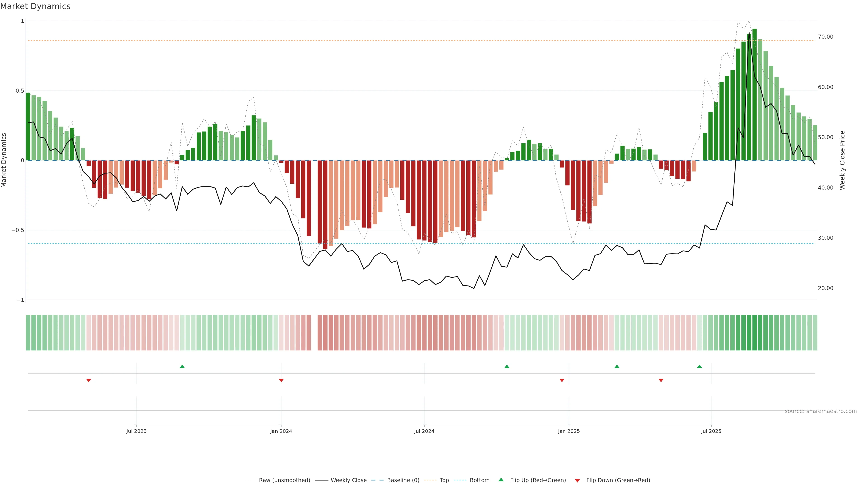Image resolution: width=868 pixels, height=488 pixels.
Task: Click the Weekly Close Price axis title
Action: click(842, 160)
